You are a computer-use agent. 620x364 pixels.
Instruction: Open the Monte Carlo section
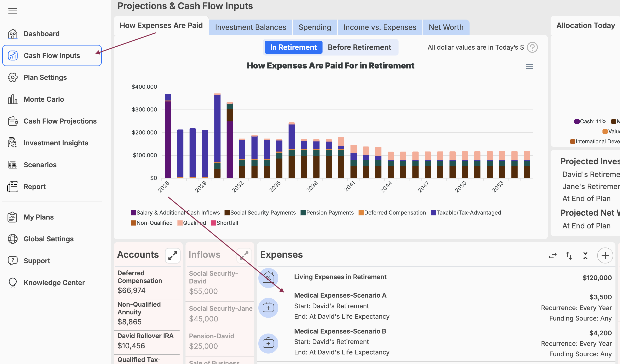[43, 99]
